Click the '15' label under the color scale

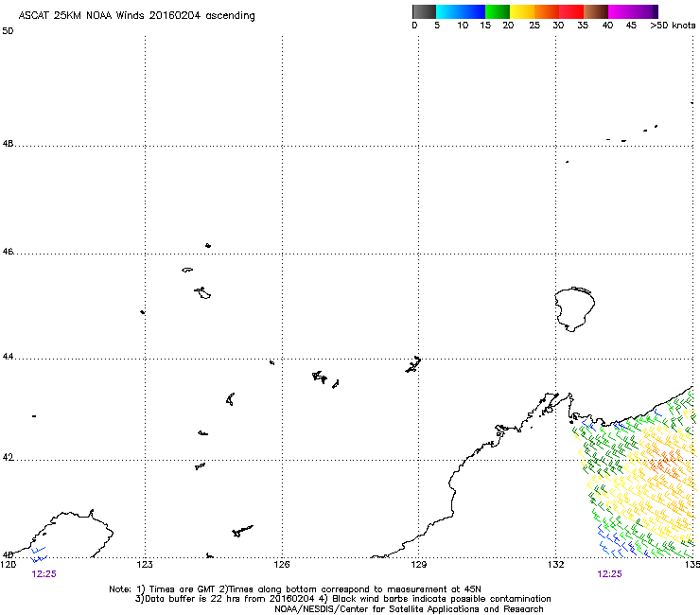[485, 26]
